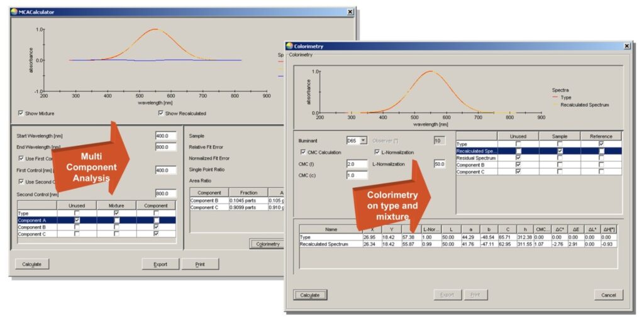Click the Second Control wavelength field

(165, 193)
